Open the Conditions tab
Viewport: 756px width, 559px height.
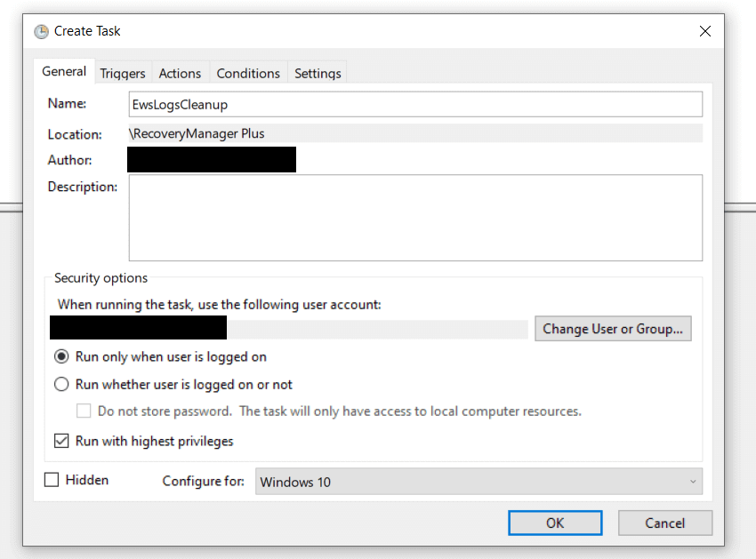pyautogui.click(x=247, y=73)
